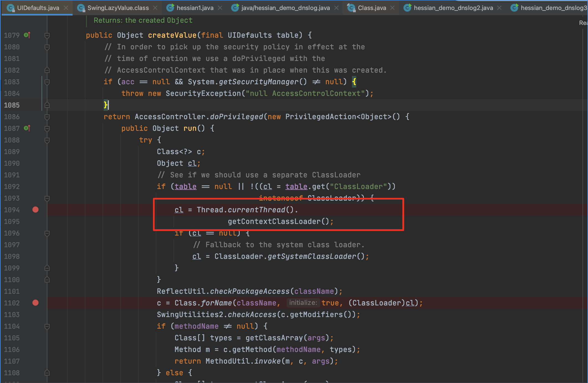Disable the breakpoint on line 1102
588x383 pixels.
(x=35, y=303)
